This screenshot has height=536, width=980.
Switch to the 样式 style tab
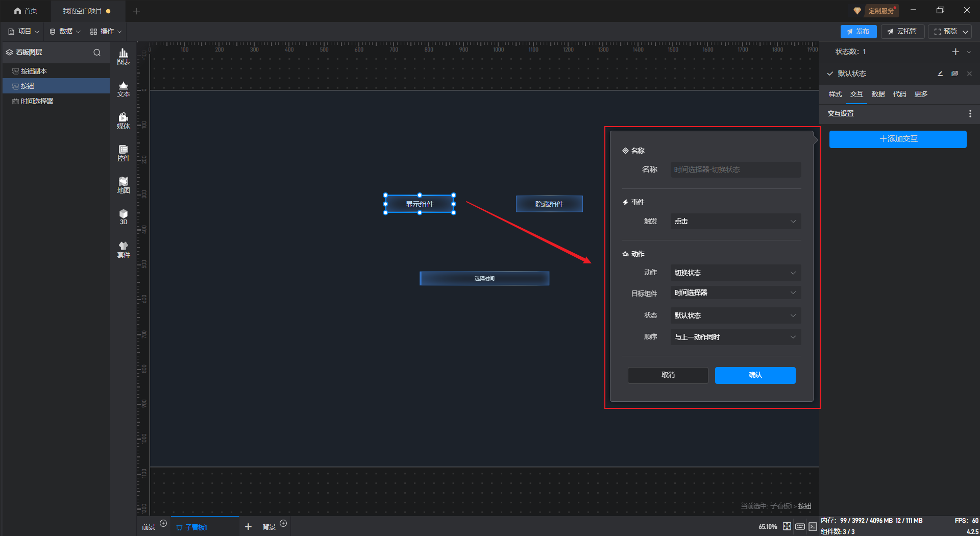(835, 94)
